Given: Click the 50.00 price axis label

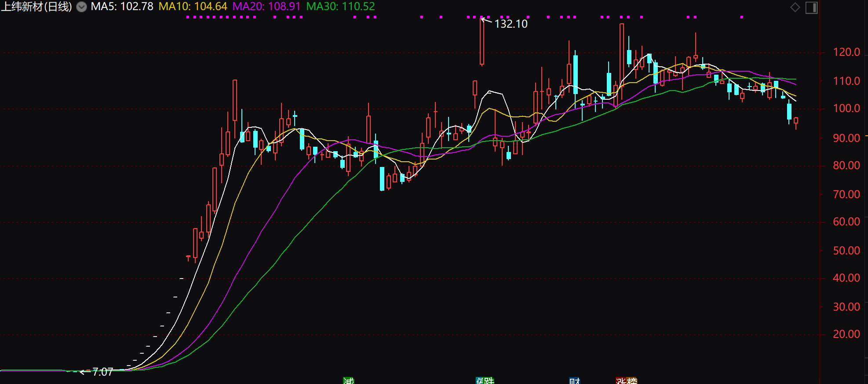Looking at the screenshot, I should 846,250.
